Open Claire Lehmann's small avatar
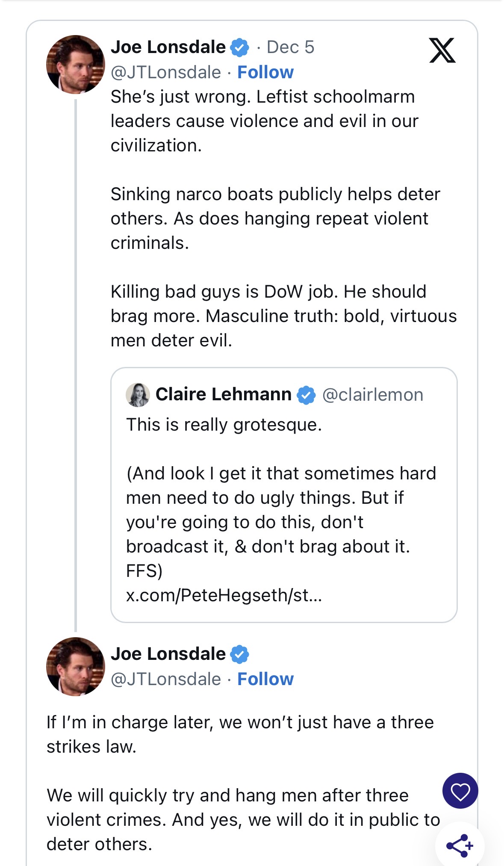Viewport: 504px width, 866px height. point(138,395)
